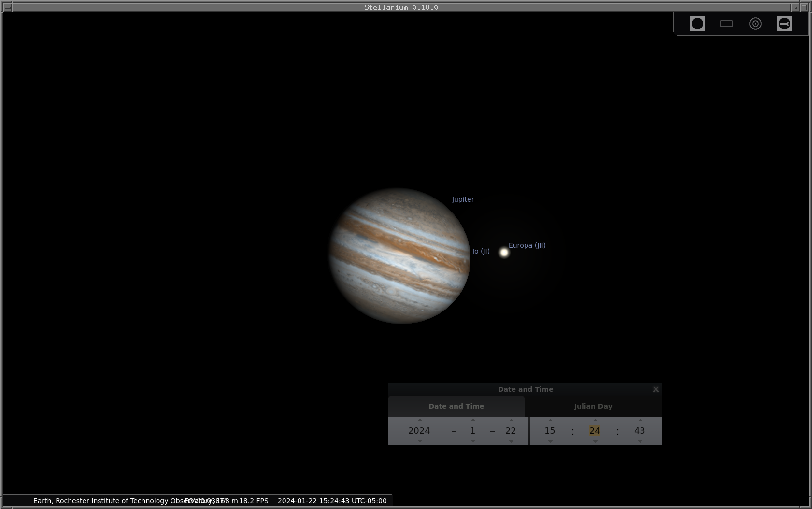
Task: Toggle the Oculars eyepiece view icon
Action: tap(697, 24)
